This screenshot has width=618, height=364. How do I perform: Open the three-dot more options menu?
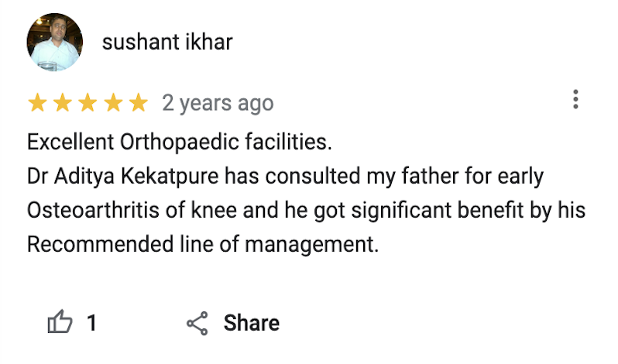[575, 100]
